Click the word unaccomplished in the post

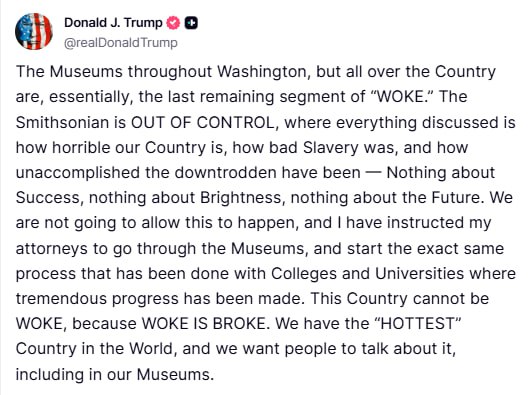coord(78,173)
